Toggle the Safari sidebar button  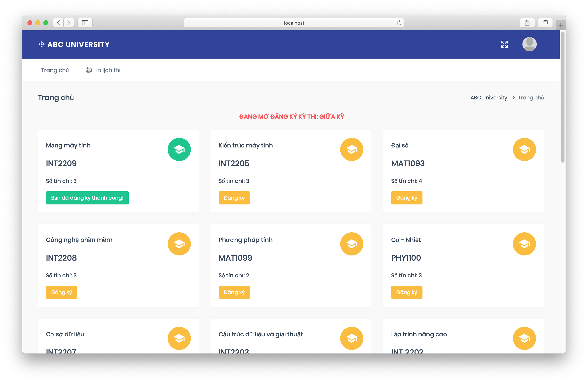pyautogui.click(x=85, y=23)
